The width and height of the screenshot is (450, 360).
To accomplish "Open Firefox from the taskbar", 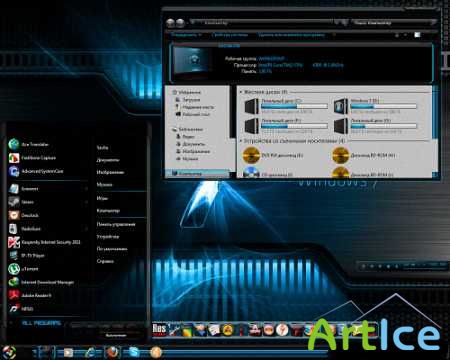I will click(x=112, y=352).
